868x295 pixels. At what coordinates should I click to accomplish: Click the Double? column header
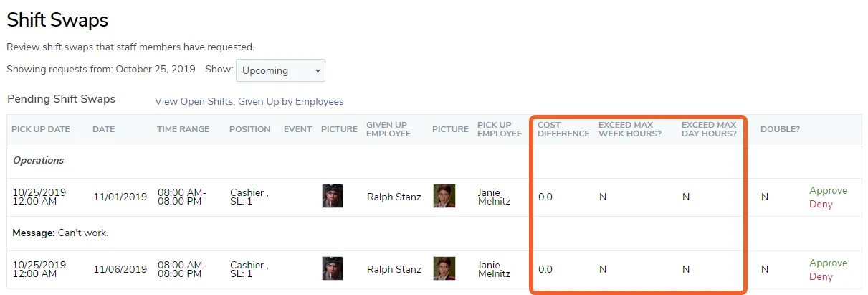(x=780, y=129)
